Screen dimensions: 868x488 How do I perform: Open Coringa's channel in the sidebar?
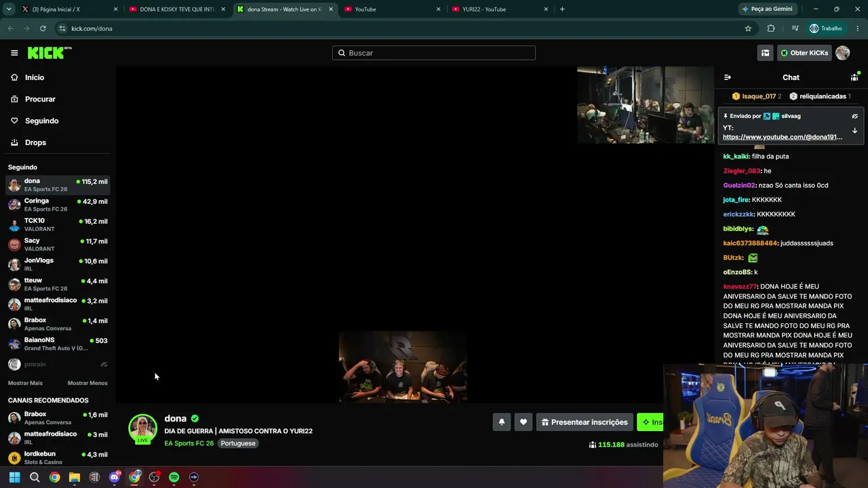tap(58, 205)
